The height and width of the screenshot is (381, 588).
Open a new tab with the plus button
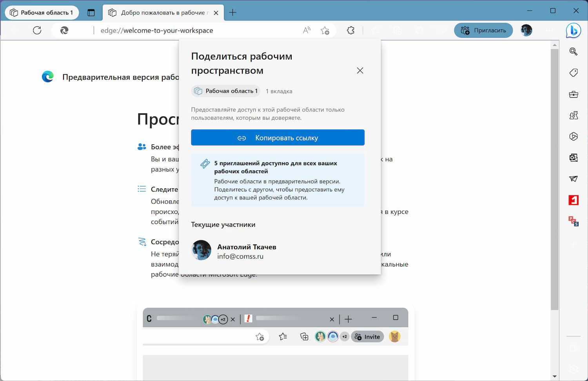point(232,13)
